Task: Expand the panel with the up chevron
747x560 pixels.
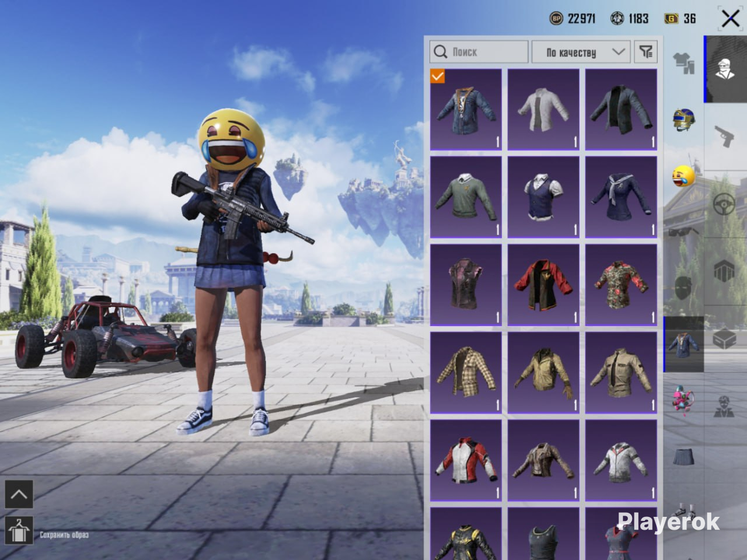Action: 19,495
